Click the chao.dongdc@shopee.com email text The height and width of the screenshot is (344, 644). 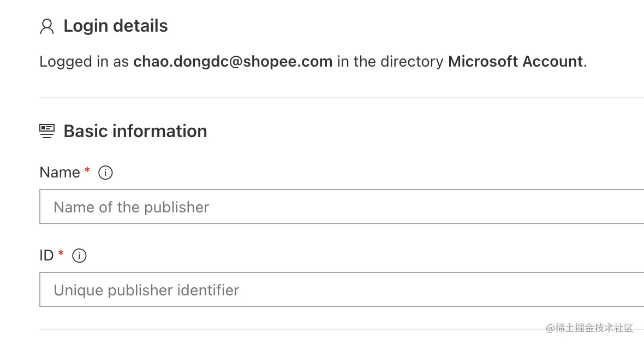(233, 62)
